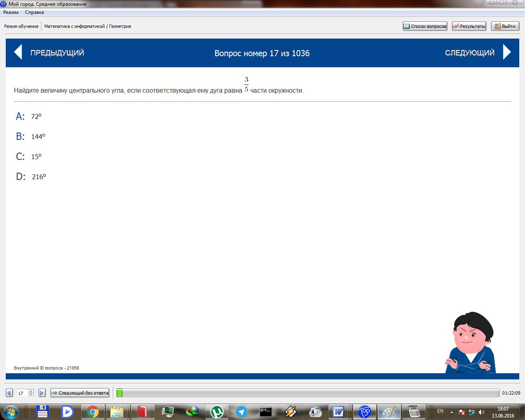Show hidden tray icons arrow

tap(452, 412)
